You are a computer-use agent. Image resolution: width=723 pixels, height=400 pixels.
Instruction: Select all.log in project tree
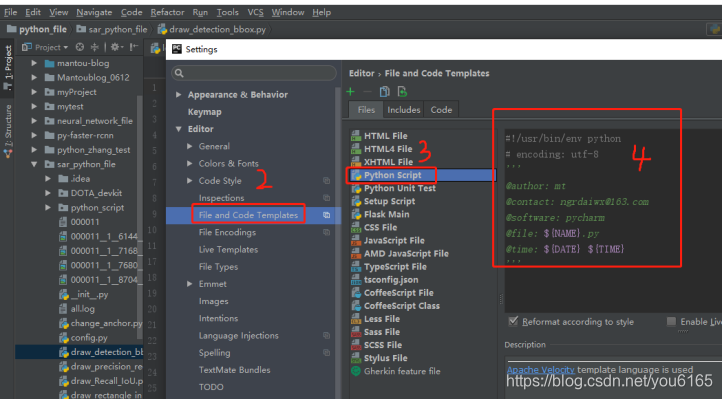[77, 309]
